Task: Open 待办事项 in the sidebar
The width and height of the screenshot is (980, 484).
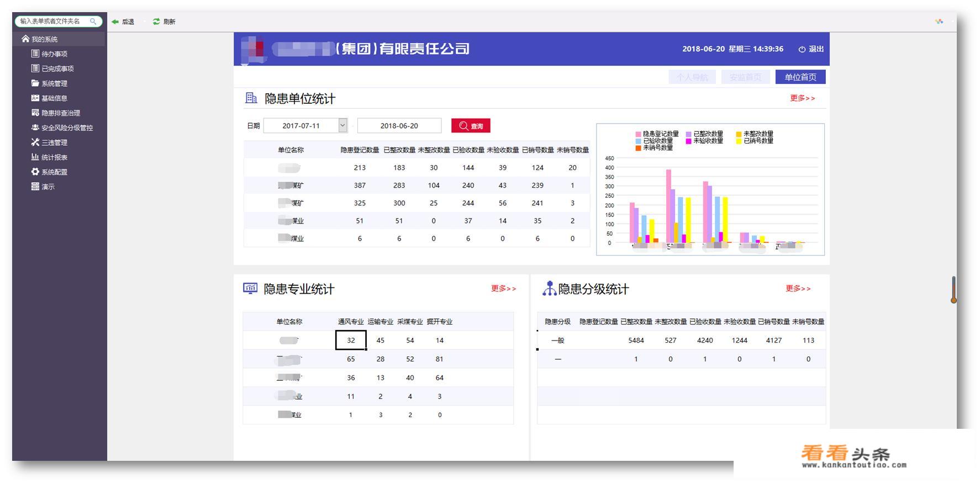Action: point(55,54)
